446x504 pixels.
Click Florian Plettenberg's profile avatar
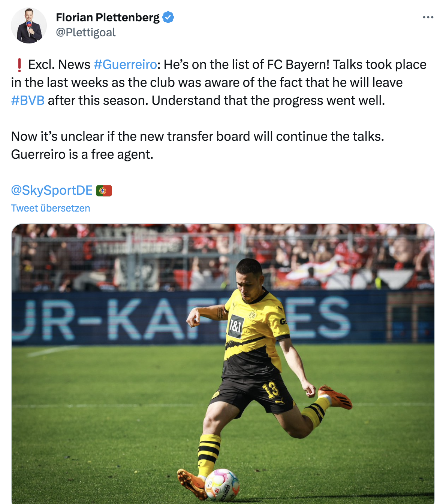coord(29,25)
